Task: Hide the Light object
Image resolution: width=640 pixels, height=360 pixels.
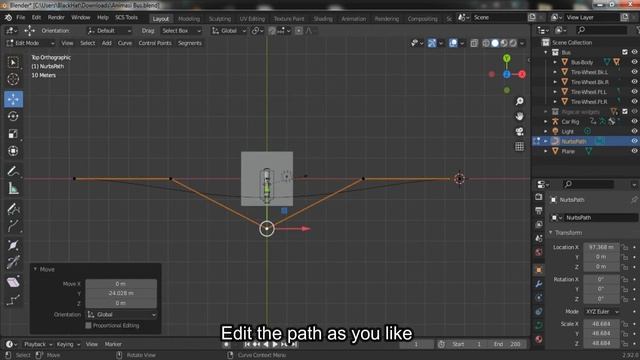Action: 634,131
